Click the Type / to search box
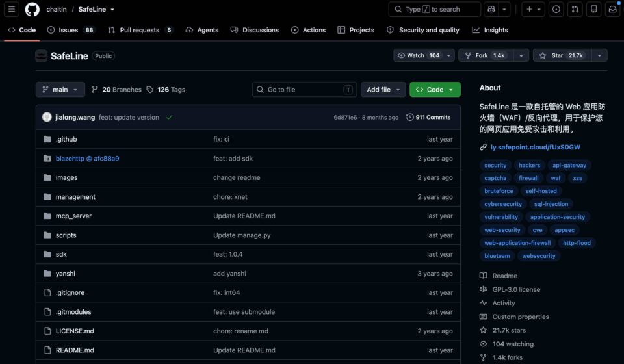This screenshot has height=364, width=624. (435, 9)
